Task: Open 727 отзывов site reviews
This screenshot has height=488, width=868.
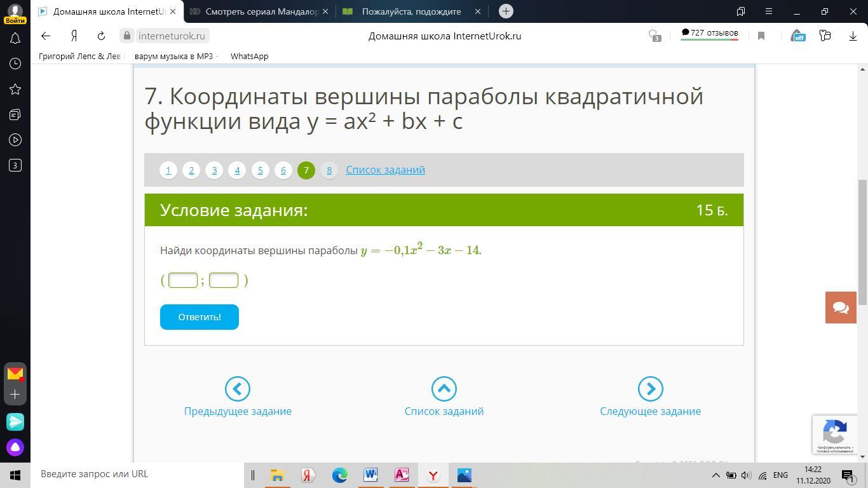Action: pos(709,34)
